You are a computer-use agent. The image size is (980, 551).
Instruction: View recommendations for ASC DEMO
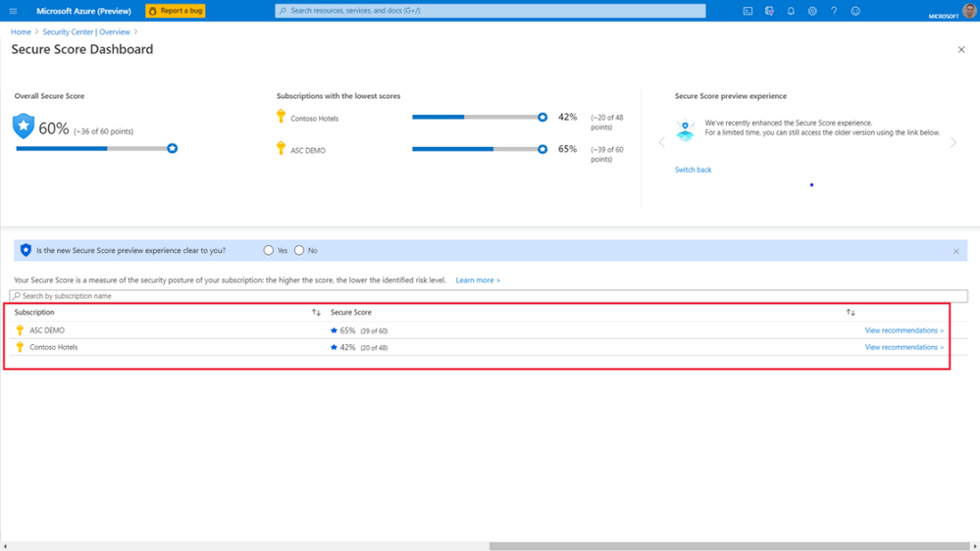(903, 329)
